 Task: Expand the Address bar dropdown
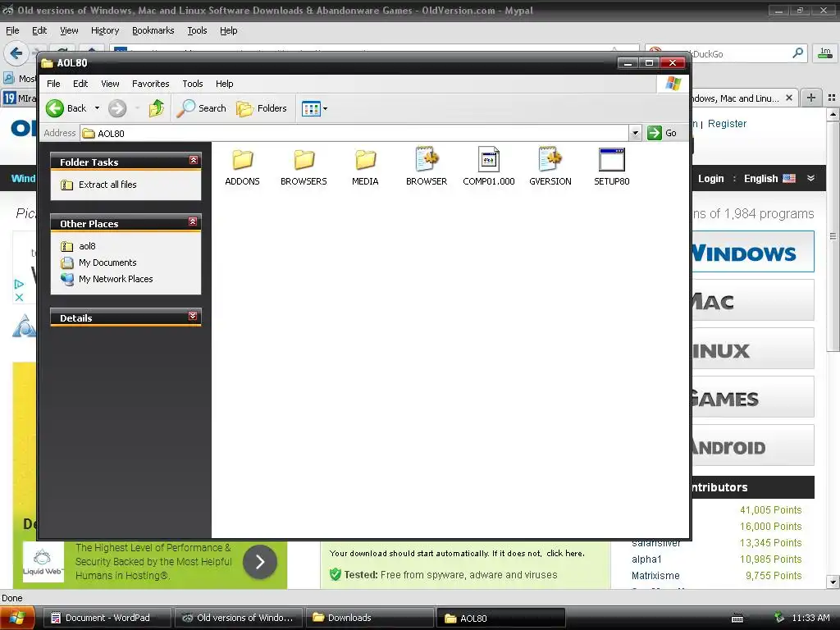635,133
